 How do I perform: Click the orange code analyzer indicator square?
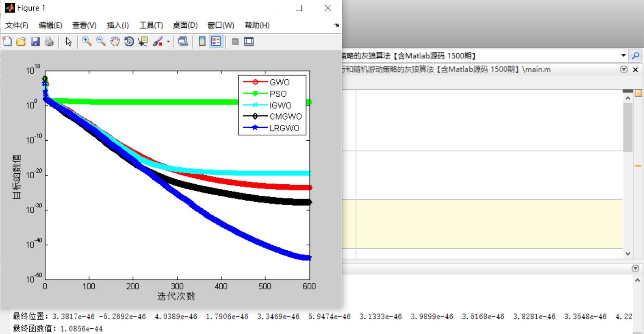638,93
